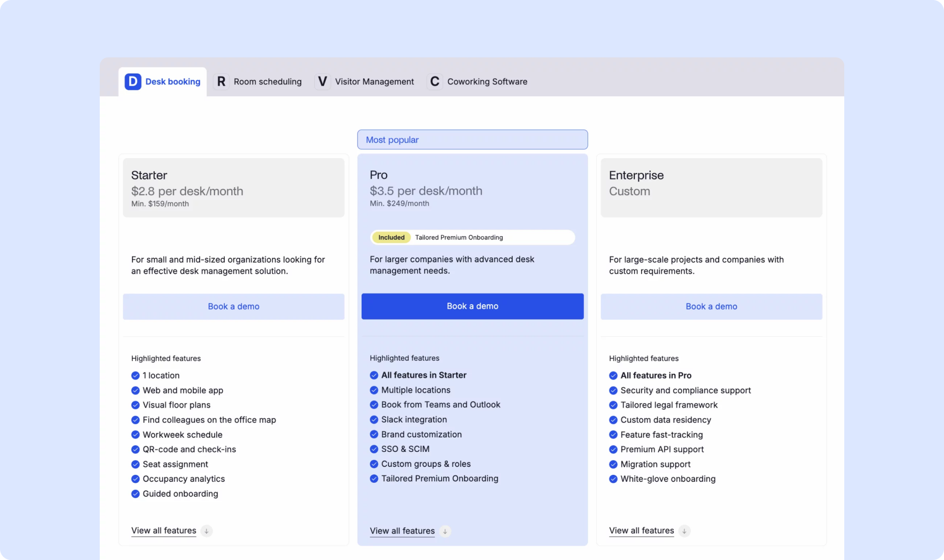Screen dimensions: 944x560
Task: Click the V Visitor Management icon
Action: coord(322,81)
